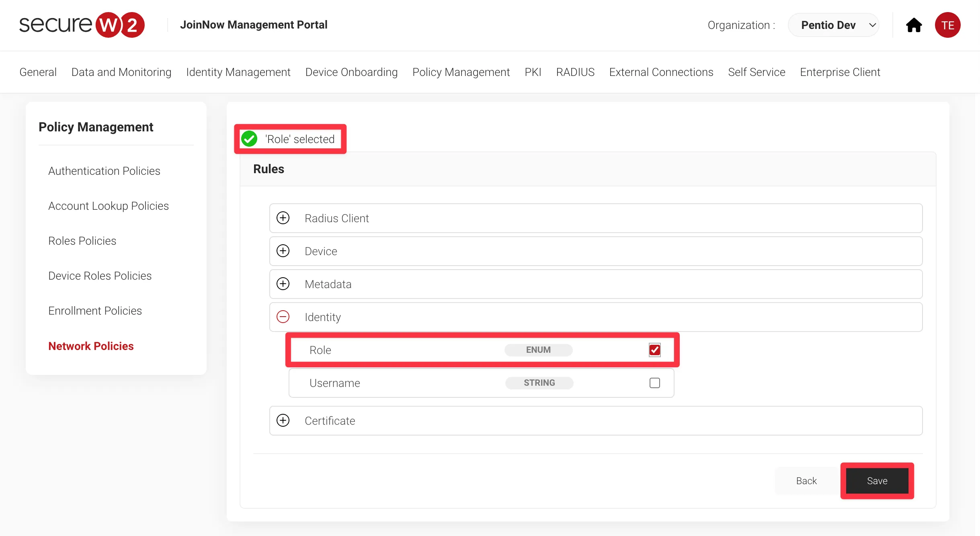Screen dimensions: 980x536
Task: Click the ENUM type badge
Action: coord(538,350)
